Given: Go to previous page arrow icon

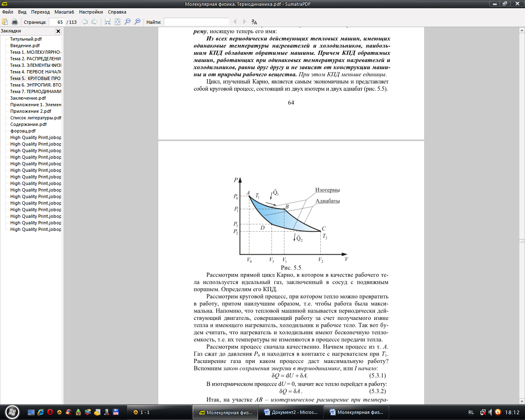Looking at the screenshot, I should 85,22.
